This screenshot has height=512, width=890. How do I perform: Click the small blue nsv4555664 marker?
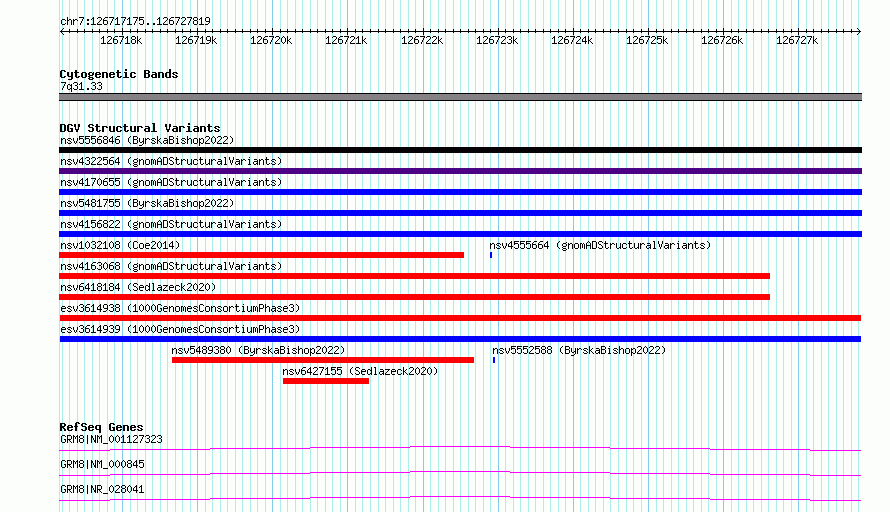click(x=491, y=255)
